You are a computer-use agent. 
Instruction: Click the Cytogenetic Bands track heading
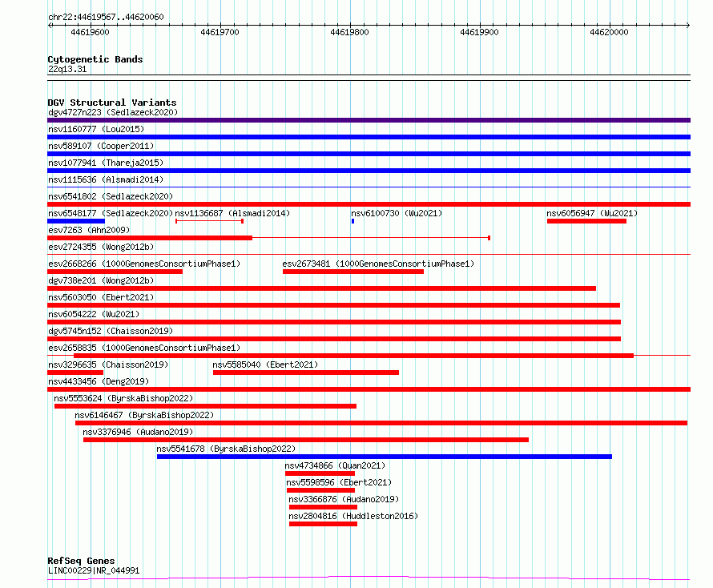pyautogui.click(x=95, y=59)
